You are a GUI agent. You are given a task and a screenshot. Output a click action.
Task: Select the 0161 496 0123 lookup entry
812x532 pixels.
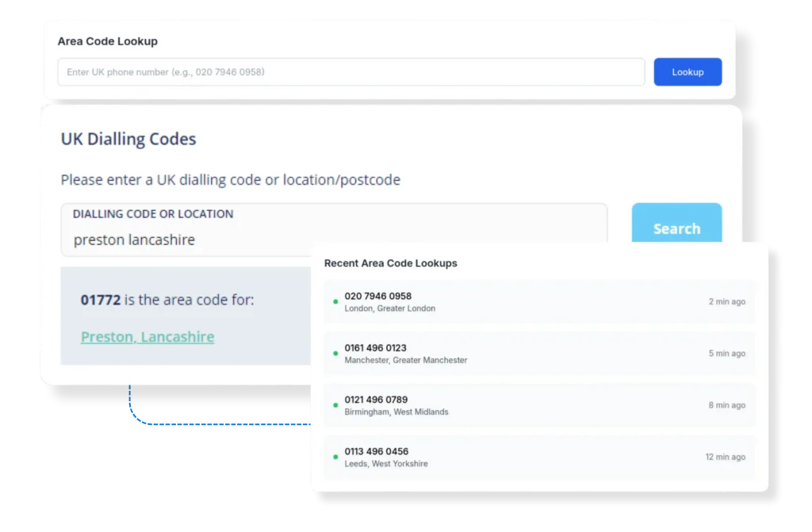pos(539,354)
